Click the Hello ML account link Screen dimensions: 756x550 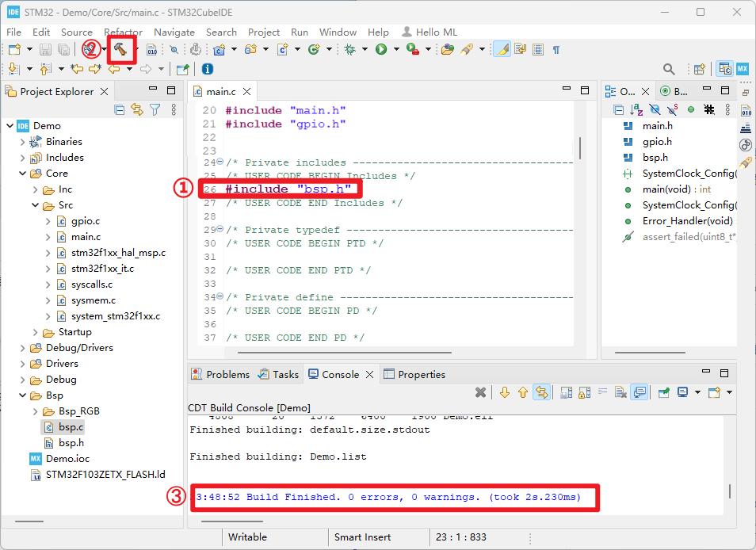point(429,32)
